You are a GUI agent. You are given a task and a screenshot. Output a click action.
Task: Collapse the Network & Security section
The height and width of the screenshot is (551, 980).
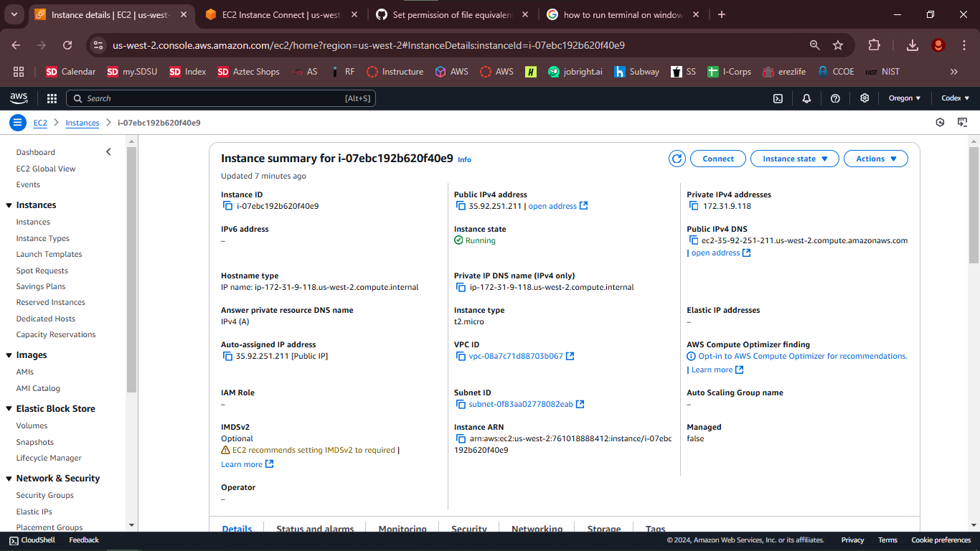(9, 479)
